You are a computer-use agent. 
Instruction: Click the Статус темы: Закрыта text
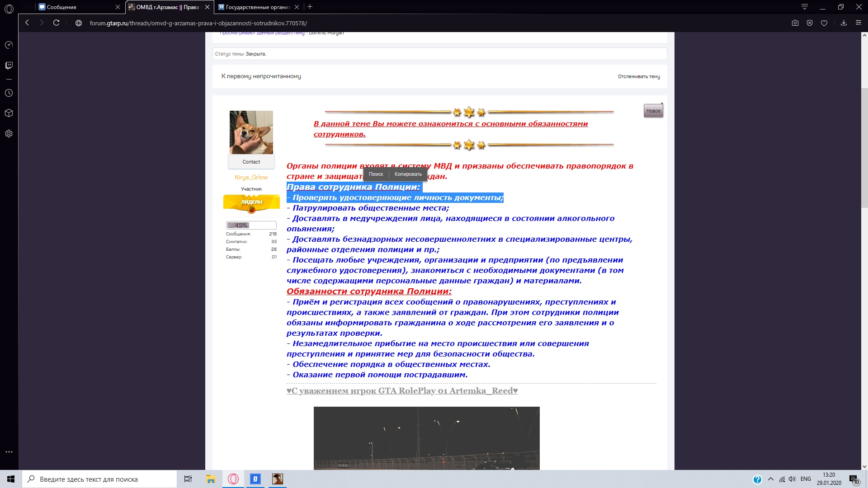click(241, 54)
